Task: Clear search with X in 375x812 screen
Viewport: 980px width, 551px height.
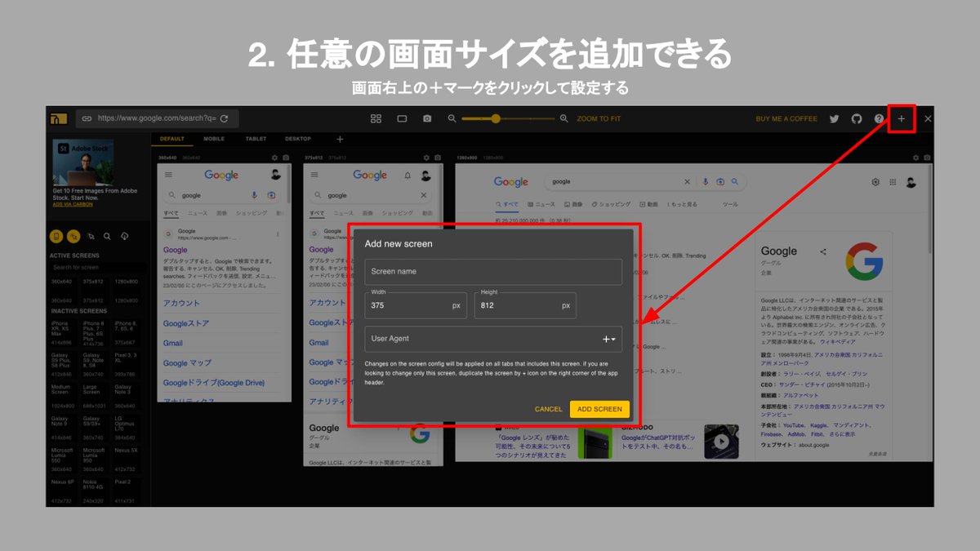Action: 423,195
